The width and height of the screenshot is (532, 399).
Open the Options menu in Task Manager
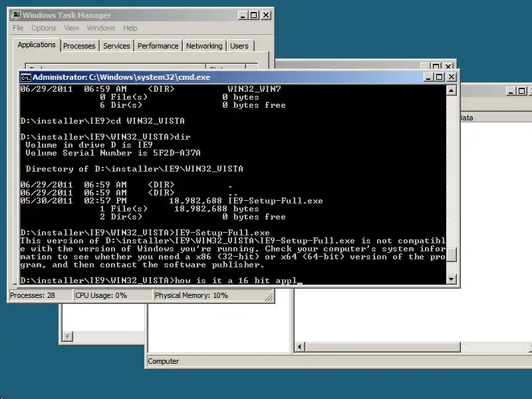(44, 28)
